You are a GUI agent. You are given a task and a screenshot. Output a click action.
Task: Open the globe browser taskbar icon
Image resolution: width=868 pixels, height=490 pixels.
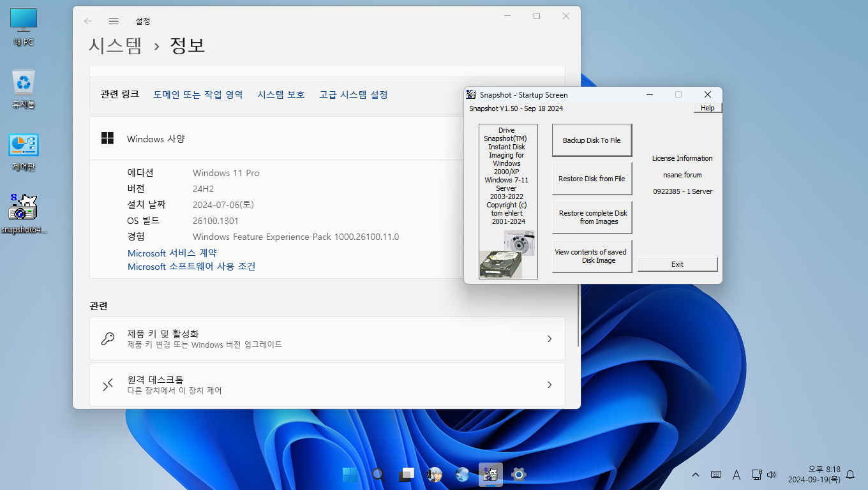463,475
